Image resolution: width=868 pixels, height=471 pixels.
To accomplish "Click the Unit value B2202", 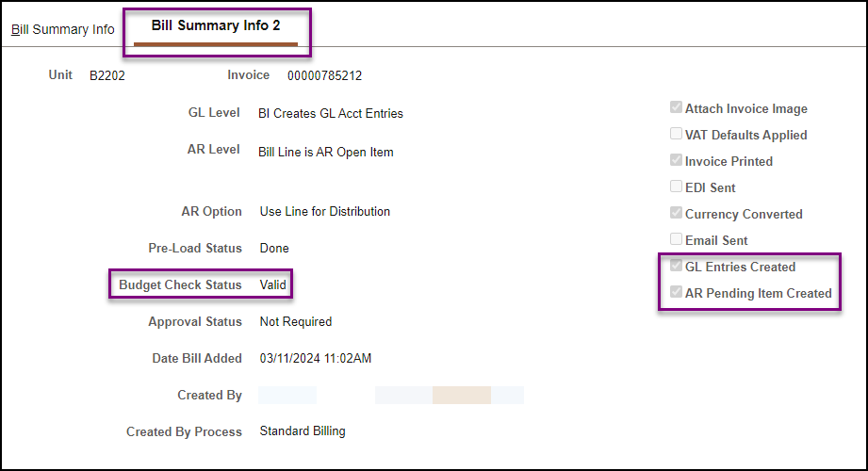I will [x=107, y=76].
